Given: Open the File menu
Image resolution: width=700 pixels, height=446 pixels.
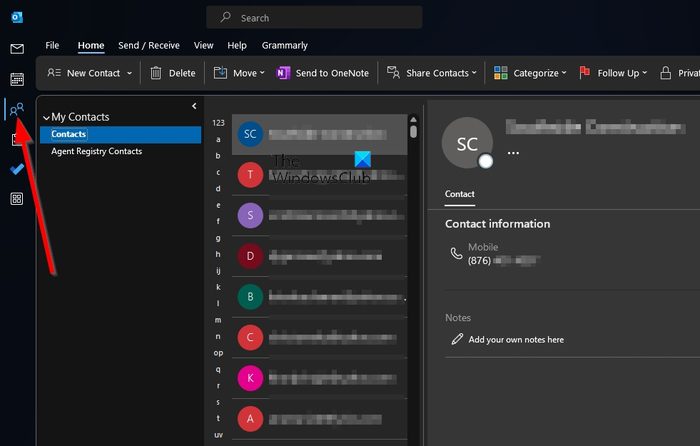Looking at the screenshot, I should click(x=52, y=45).
